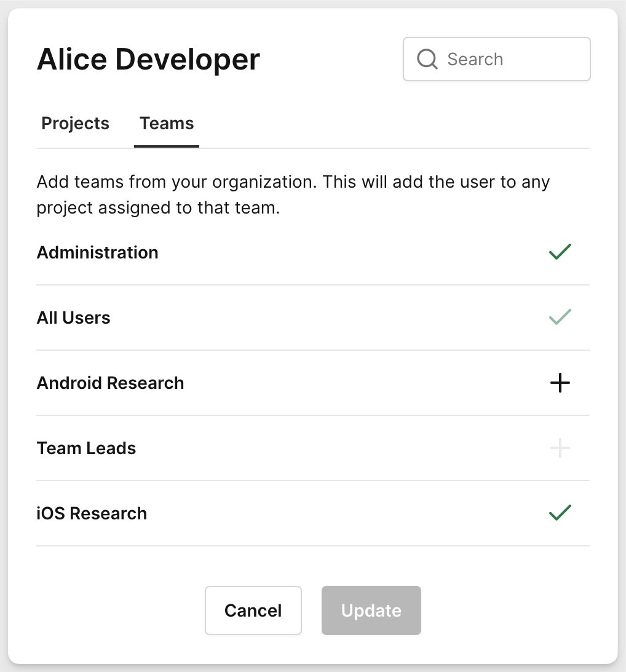Click the faded checkmark next to All Users
The image size is (626, 672).
[x=560, y=317]
